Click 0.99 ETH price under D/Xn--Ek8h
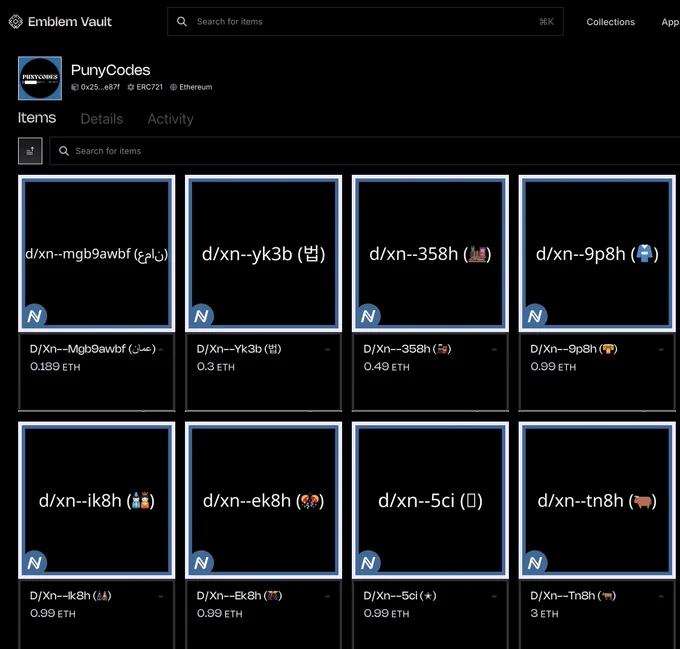680x649 pixels. click(x=219, y=613)
